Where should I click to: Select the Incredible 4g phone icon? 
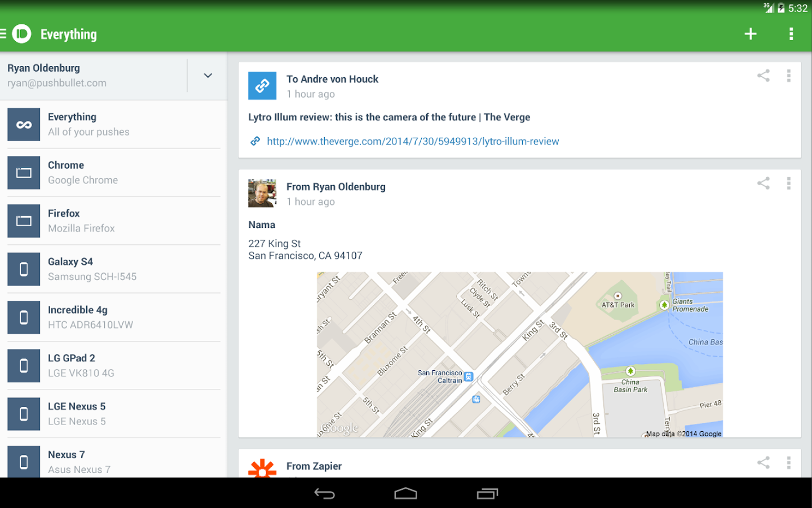click(x=24, y=317)
